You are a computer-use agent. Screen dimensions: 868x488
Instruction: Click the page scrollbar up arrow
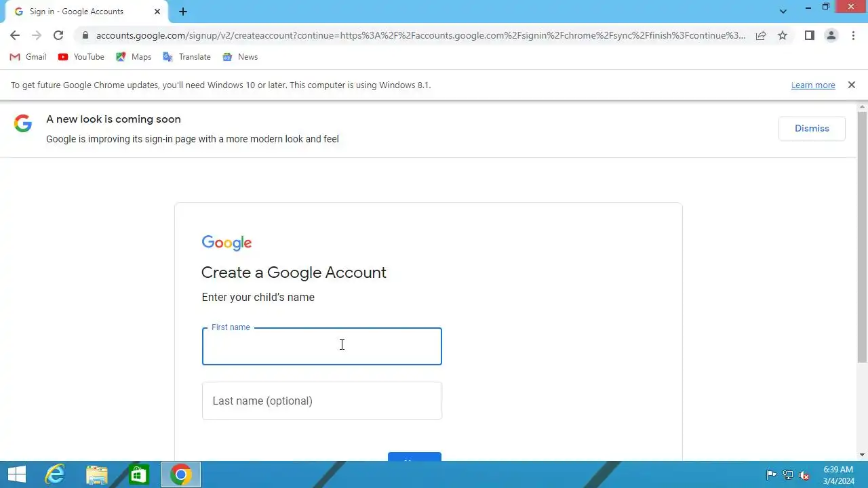pos(863,107)
